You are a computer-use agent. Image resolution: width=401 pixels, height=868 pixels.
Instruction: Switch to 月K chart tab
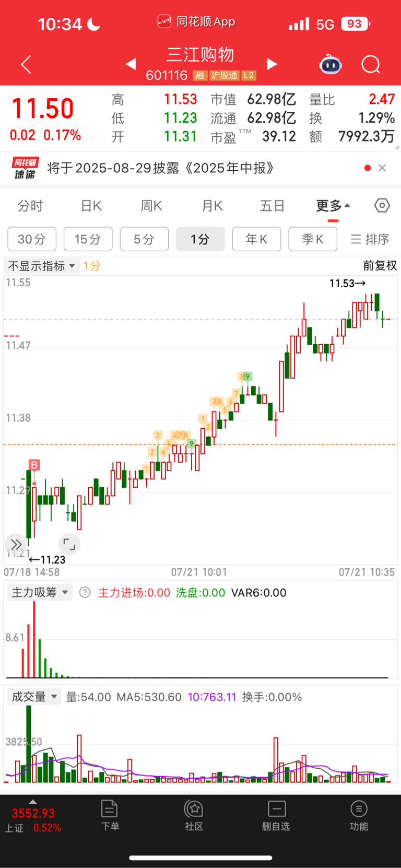click(212, 206)
